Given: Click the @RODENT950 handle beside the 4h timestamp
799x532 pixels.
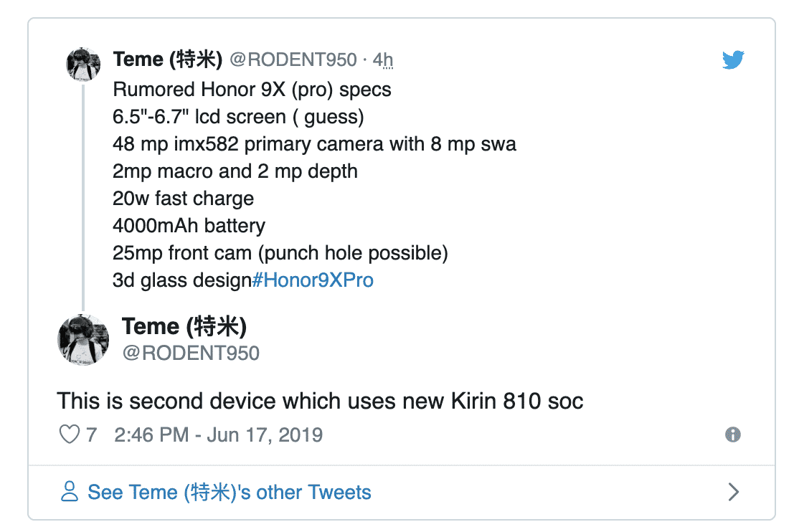Looking at the screenshot, I should [293, 60].
